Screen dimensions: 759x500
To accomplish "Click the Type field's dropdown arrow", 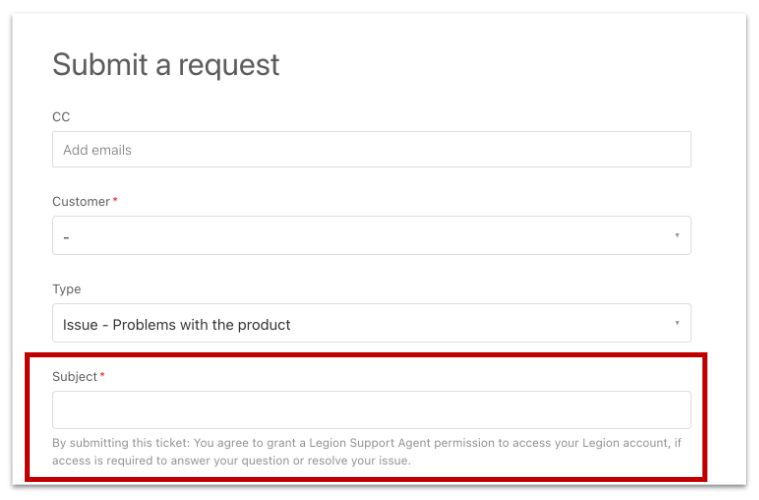I will click(676, 324).
